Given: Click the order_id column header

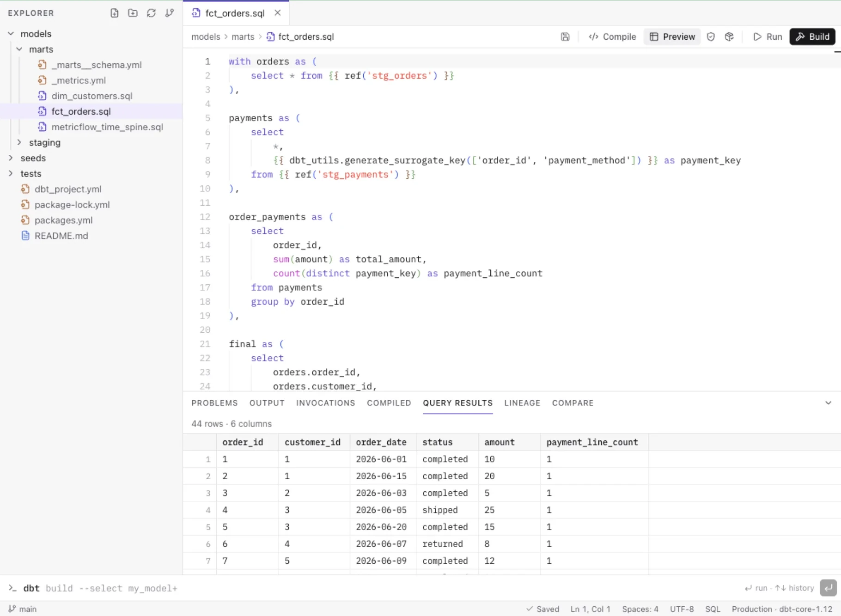Looking at the screenshot, I should click(247, 442).
